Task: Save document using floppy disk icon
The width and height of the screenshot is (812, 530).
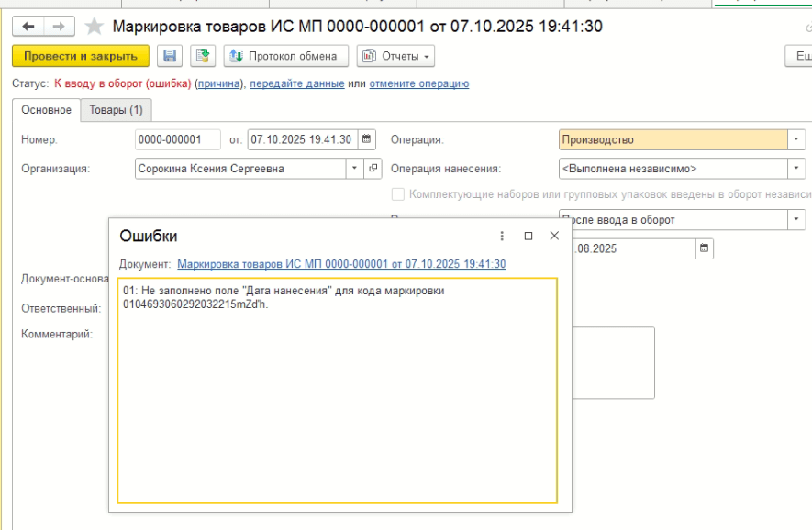Action: (169, 57)
